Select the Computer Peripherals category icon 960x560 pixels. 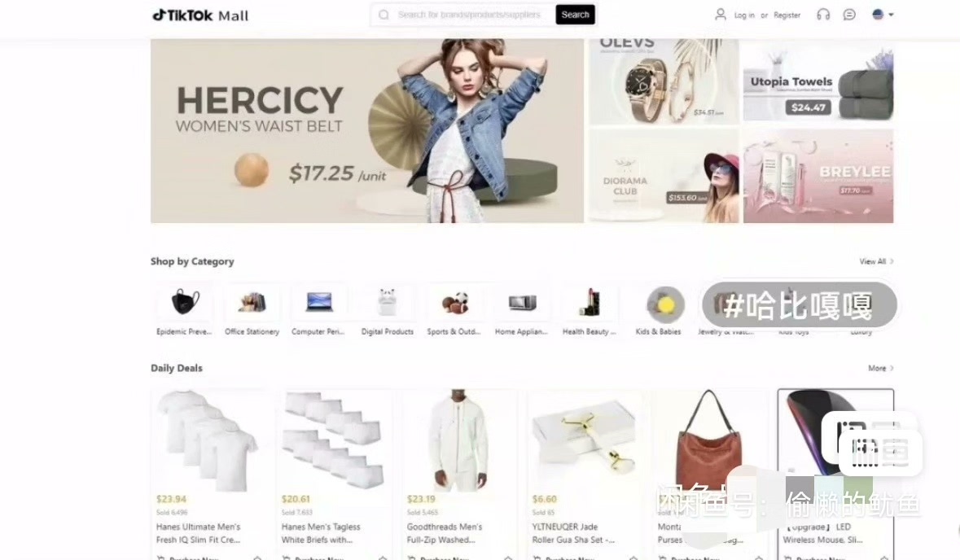319,302
